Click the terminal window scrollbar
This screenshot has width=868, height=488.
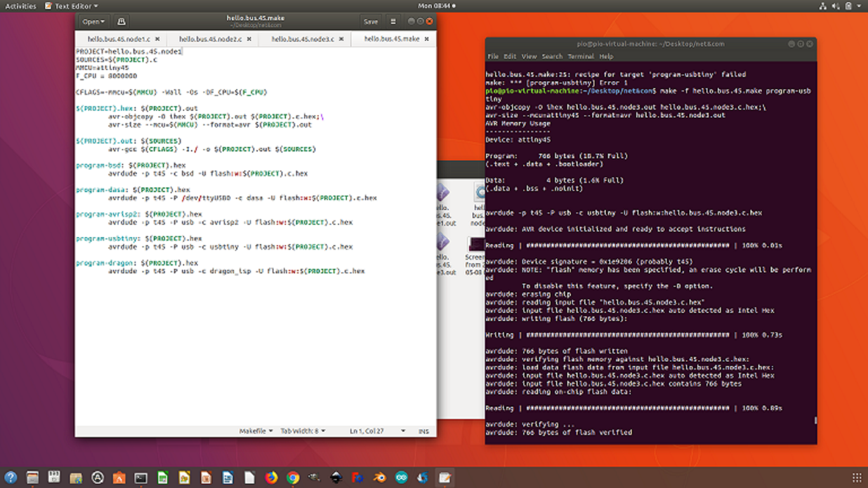[815, 420]
